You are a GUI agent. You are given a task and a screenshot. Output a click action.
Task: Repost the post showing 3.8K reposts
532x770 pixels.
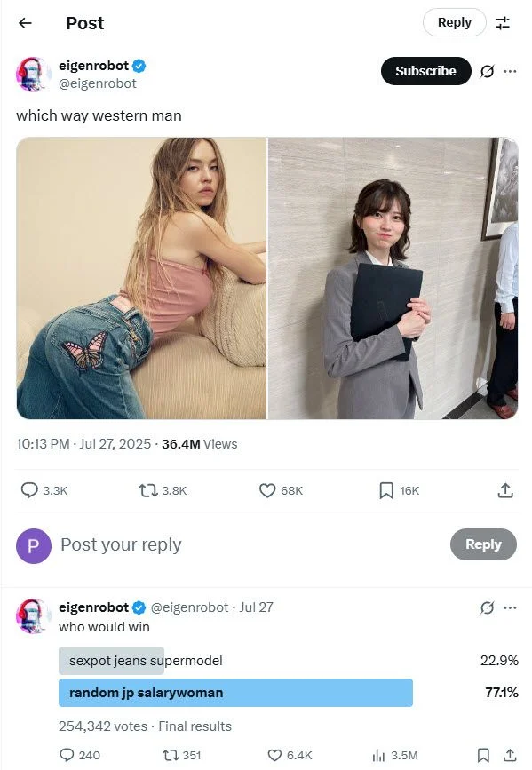coord(147,490)
